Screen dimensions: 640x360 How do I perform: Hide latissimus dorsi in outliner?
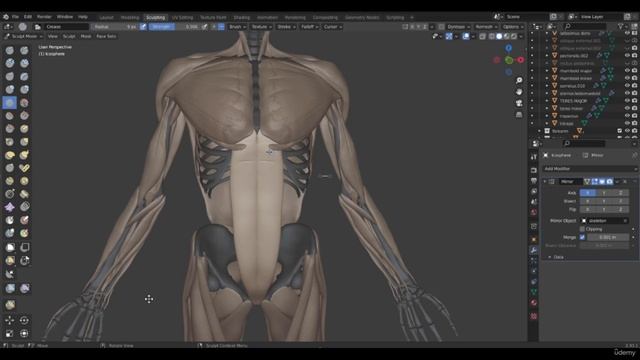pyautogui.click(x=627, y=33)
